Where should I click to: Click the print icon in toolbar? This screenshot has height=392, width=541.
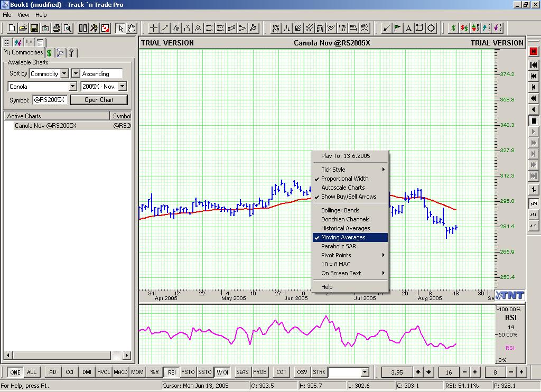[x=57, y=28]
